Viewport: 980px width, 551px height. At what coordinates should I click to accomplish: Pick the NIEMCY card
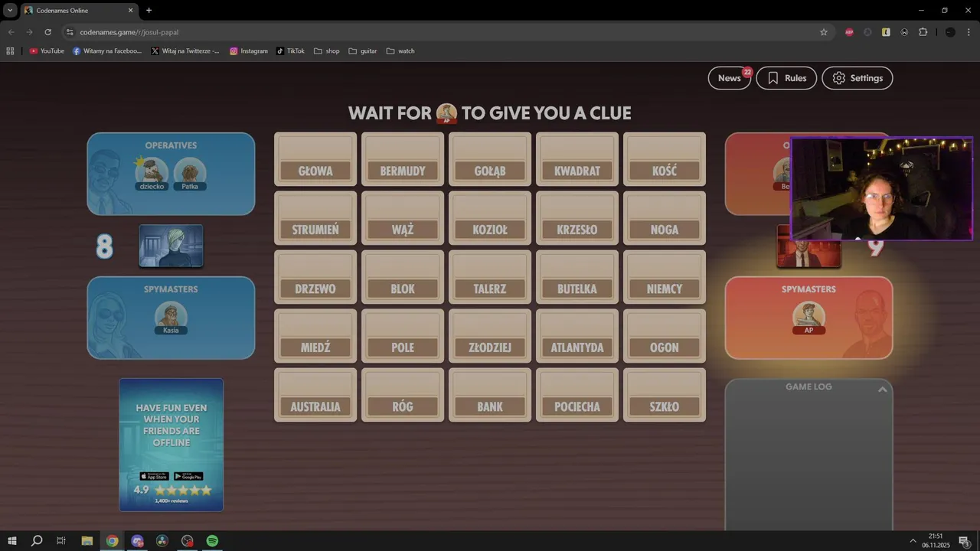click(665, 277)
